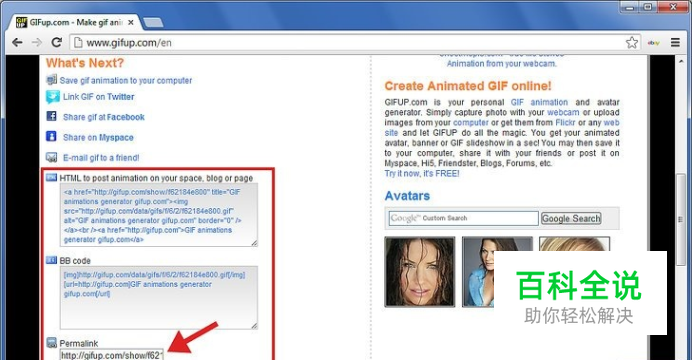Click Animation from your webcam link

tap(501, 64)
